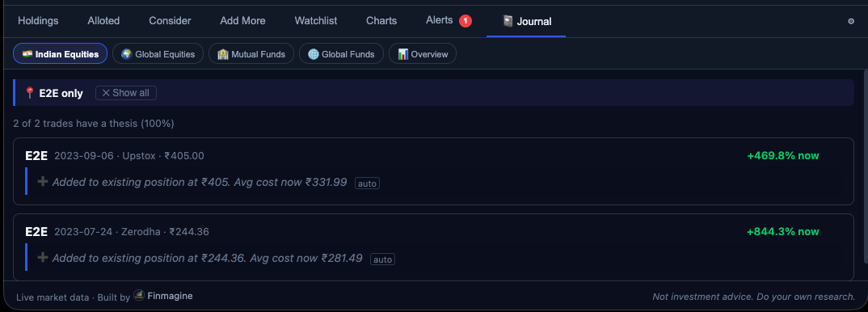Click the red Alerts notification badge

coord(466,21)
